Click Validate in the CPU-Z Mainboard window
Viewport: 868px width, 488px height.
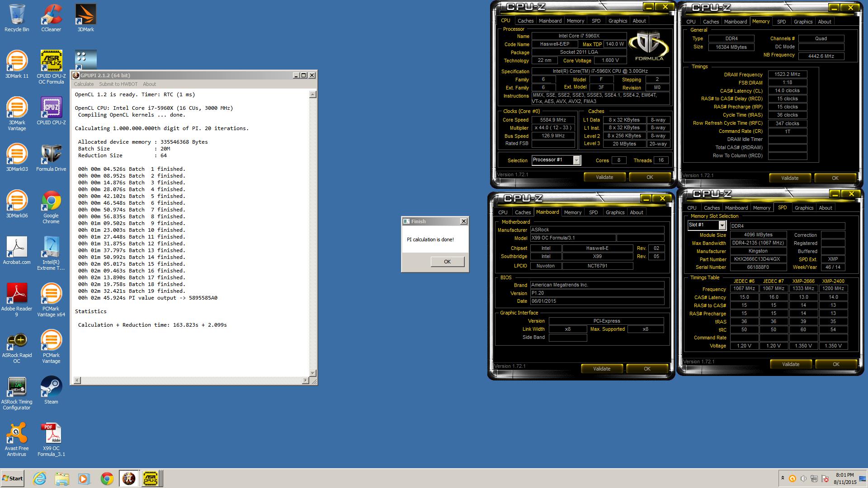click(x=602, y=369)
